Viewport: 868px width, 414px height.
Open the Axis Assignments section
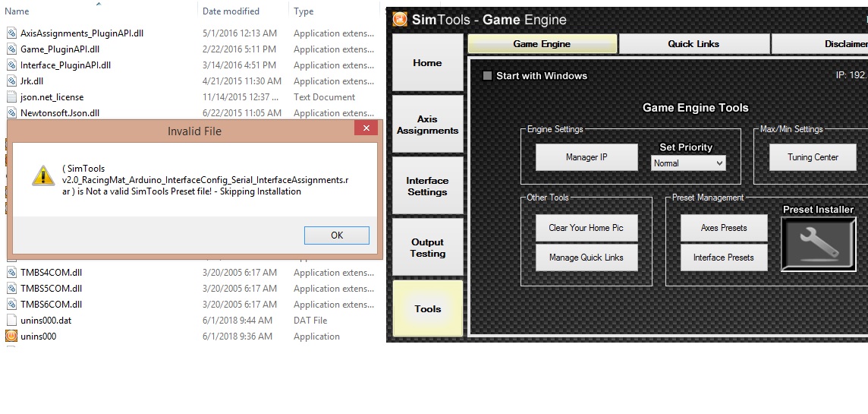pyautogui.click(x=427, y=125)
